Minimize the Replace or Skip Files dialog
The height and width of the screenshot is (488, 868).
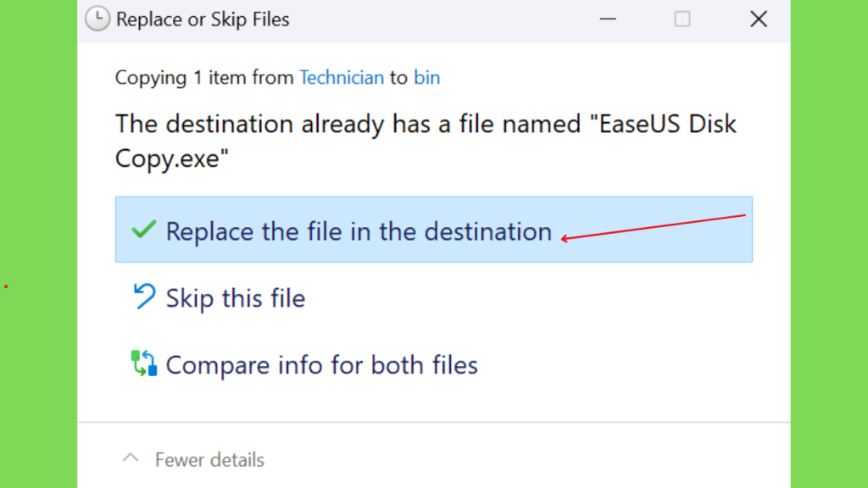[x=608, y=19]
